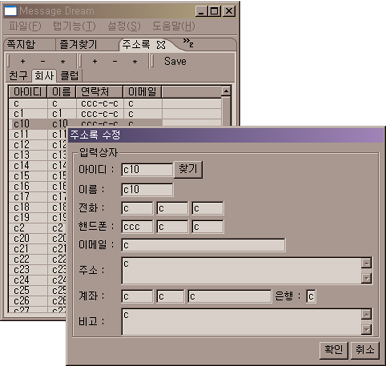Click the second 핸드폰 number field
390x372 pixels.
172,227
